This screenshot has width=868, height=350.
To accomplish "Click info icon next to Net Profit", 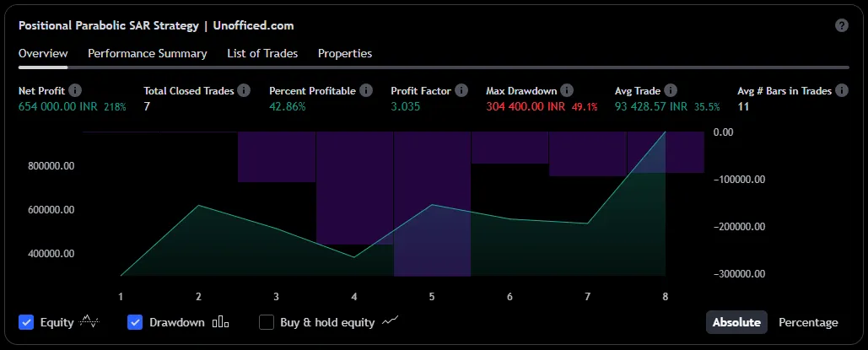I will pyautogui.click(x=75, y=90).
